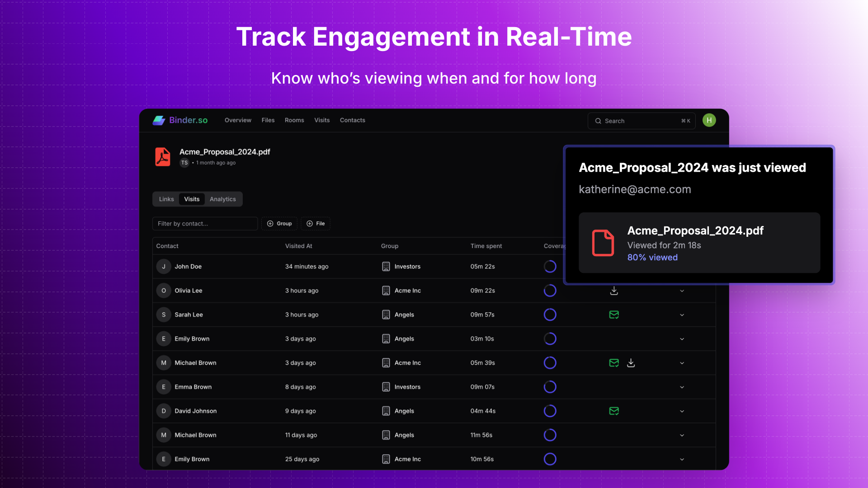Click the red PDF icon beside Acme_Proposal_2024.pdf
This screenshot has height=488, width=868.
[x=162, y=157]
